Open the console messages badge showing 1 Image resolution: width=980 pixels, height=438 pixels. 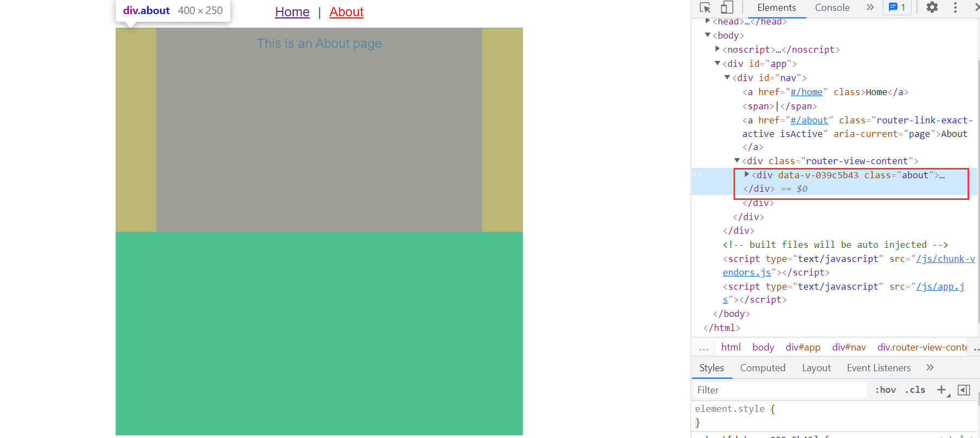pos(897,8)
